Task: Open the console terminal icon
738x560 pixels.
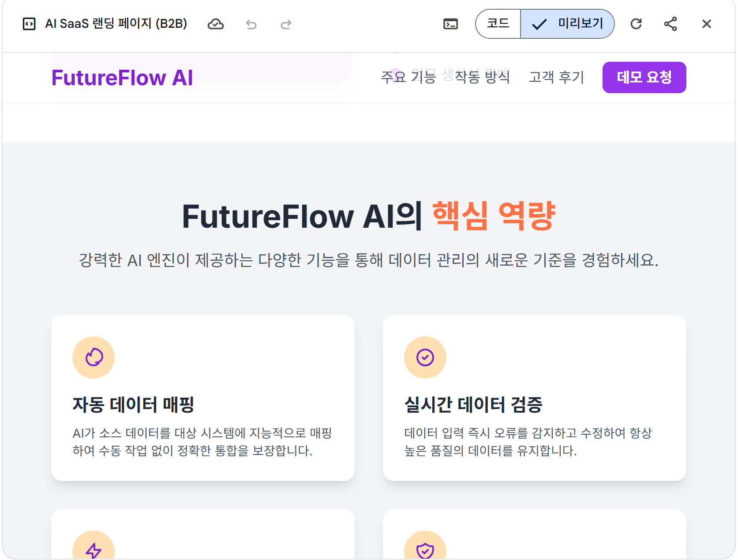Action: click(450, 24)
